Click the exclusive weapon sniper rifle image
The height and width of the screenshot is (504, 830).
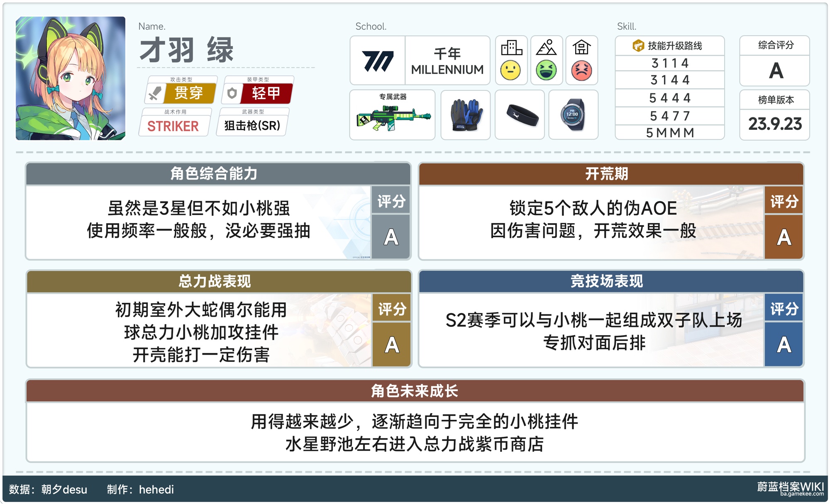(x=393, y=118)
